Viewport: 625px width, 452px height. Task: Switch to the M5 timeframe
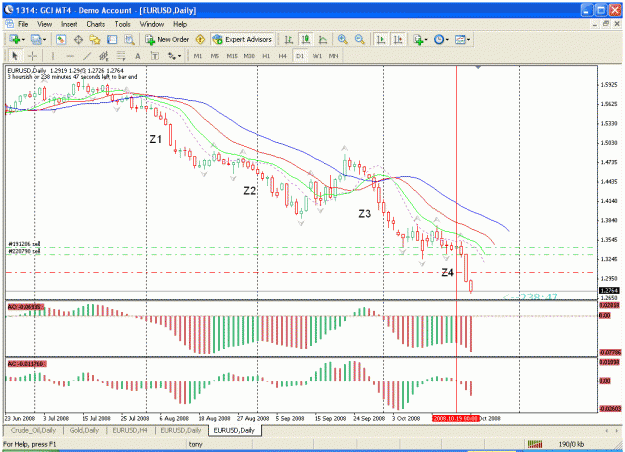215,56
